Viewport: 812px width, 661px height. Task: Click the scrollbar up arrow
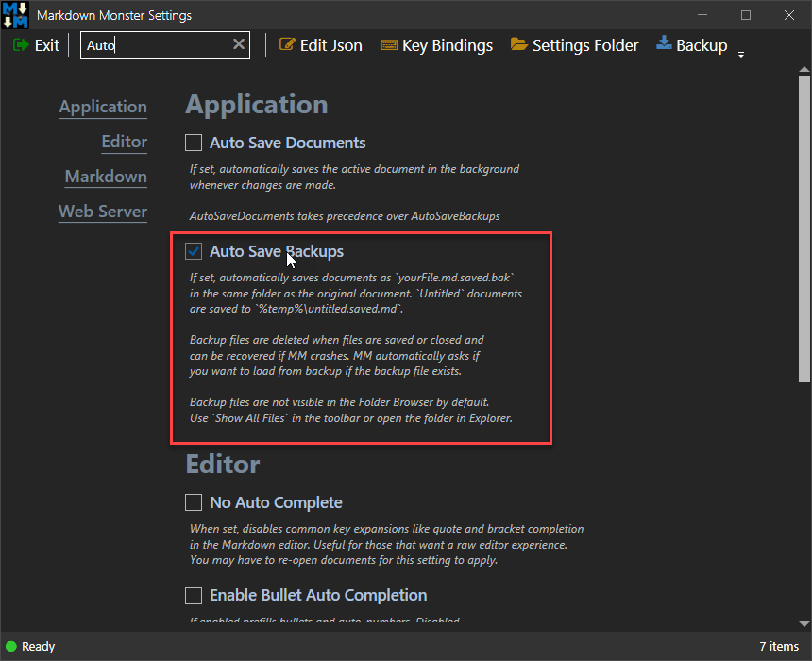pyautogui.click(x=804, y=70)
